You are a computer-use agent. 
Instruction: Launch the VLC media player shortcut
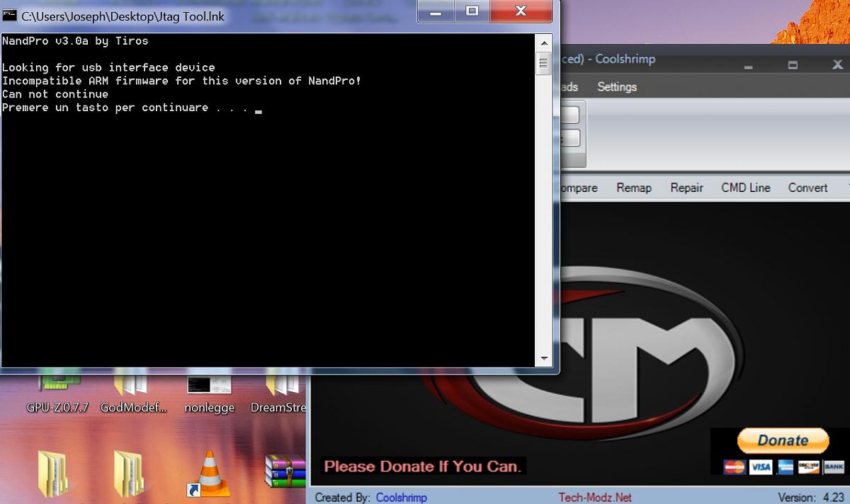point(209,473)
